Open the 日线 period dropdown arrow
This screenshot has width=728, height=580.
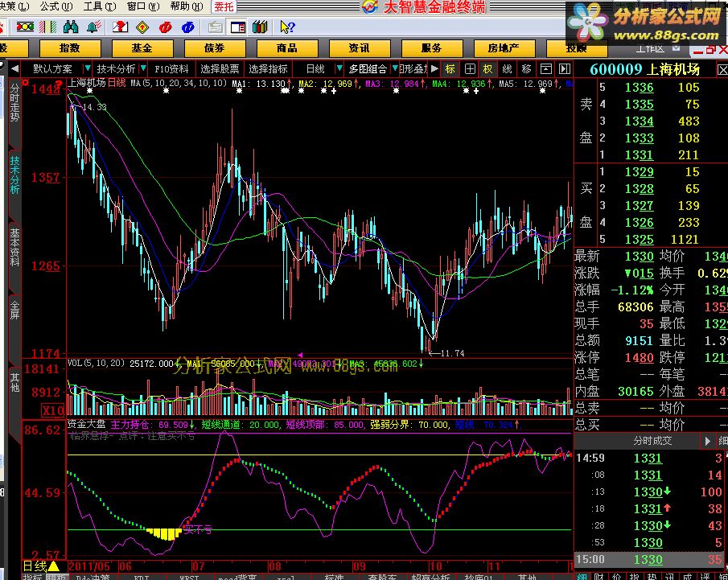click(339, 68)
